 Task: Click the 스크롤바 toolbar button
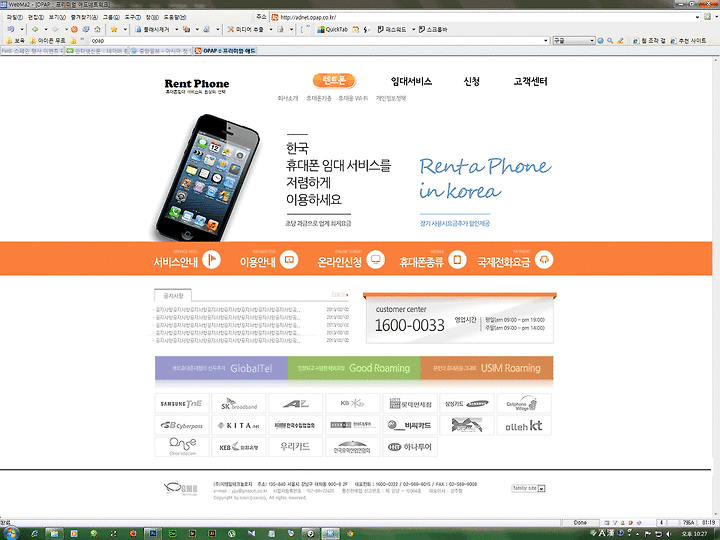coord(433,29)
